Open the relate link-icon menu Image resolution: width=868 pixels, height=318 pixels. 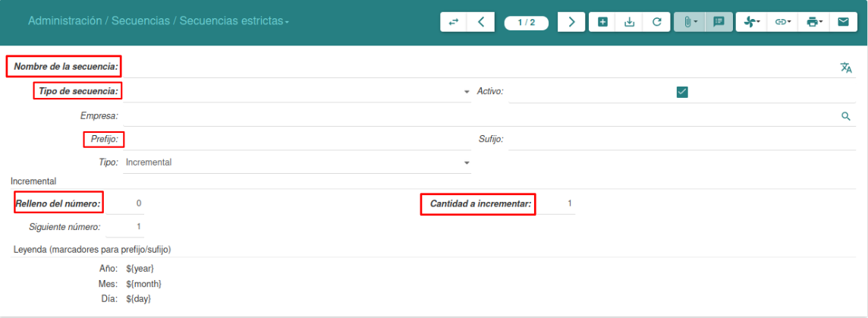pos(782,22)
